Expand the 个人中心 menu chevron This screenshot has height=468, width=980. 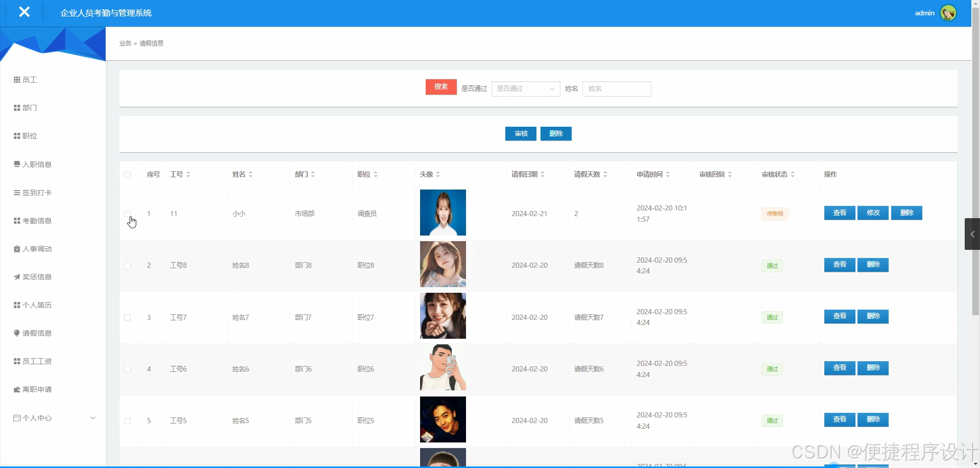(x=93, y=418)
